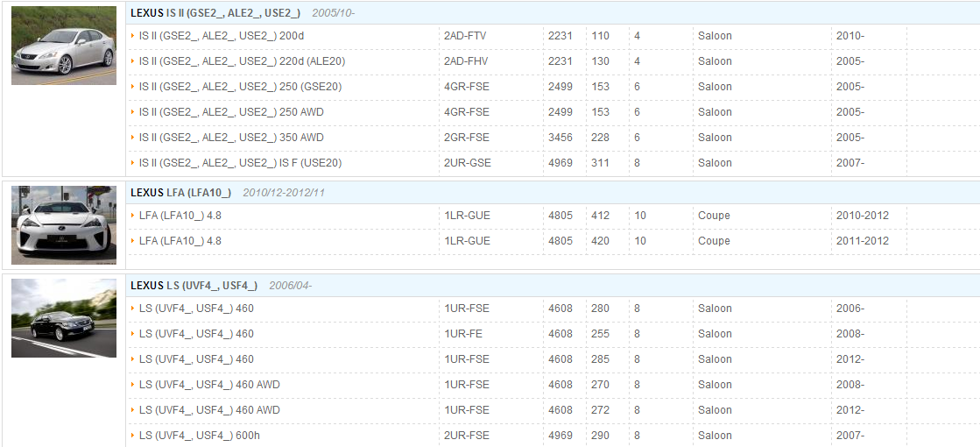Open the LEXUS LS (UVF4_, USF4_) heading

click(x=194, y=286)
